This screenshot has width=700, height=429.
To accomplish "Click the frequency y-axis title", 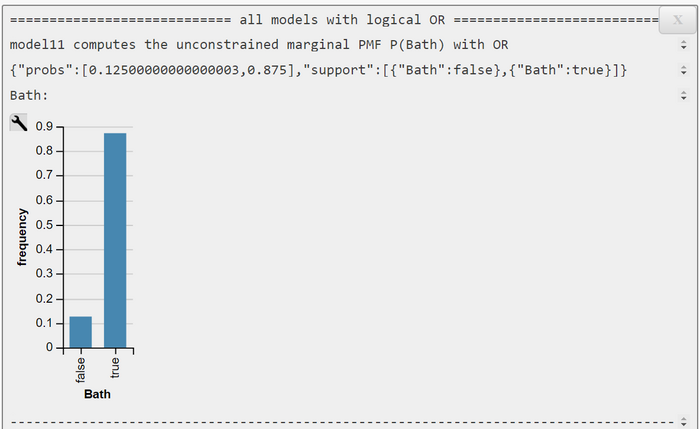I will [x=22, y=237].
